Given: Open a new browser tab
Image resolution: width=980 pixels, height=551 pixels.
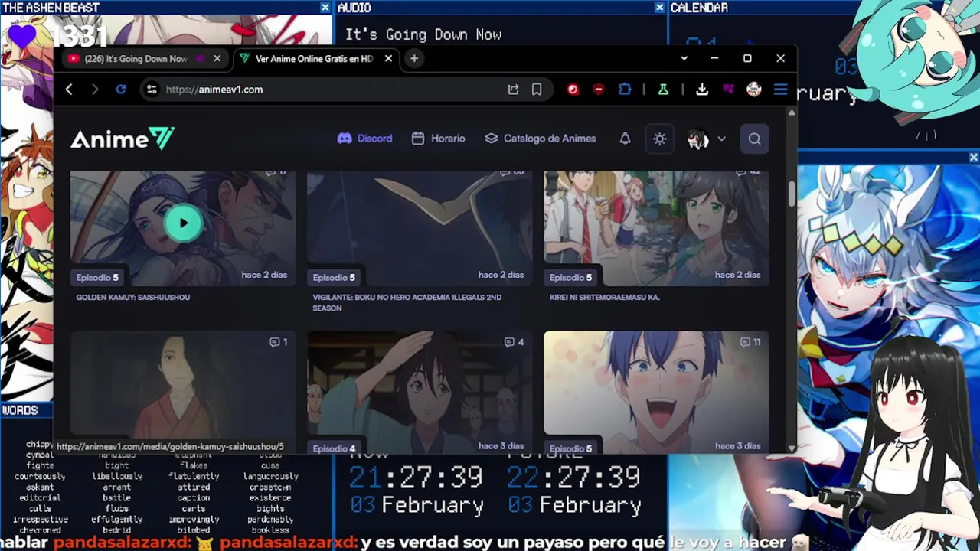Looking at the screenshot, I should coord(414,58).
